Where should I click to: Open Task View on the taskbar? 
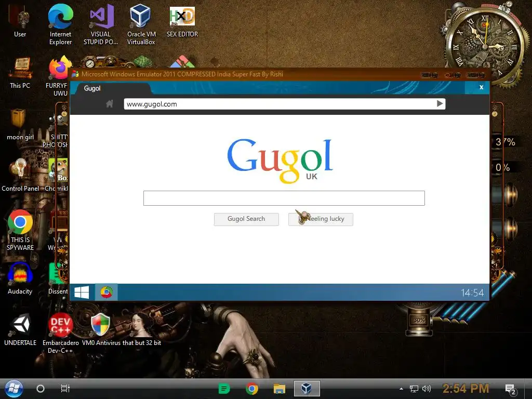pyautogui.click(x=65, y=389)
